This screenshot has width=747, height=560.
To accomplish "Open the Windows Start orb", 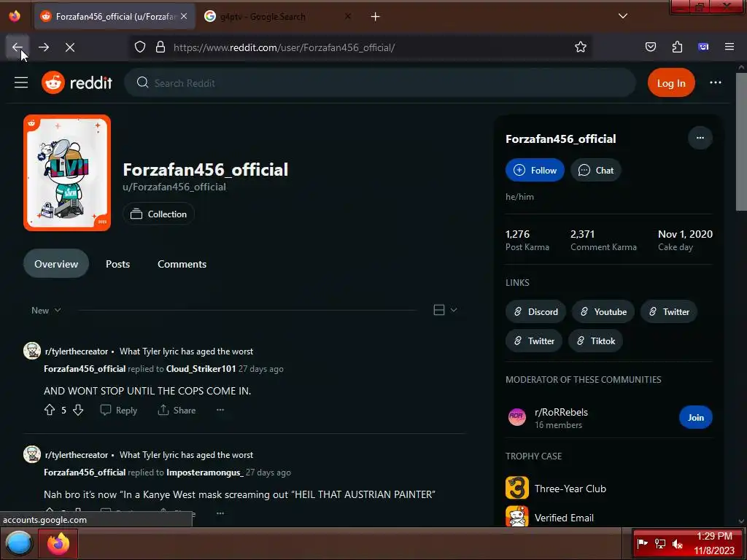I will [x=19, y=543].
